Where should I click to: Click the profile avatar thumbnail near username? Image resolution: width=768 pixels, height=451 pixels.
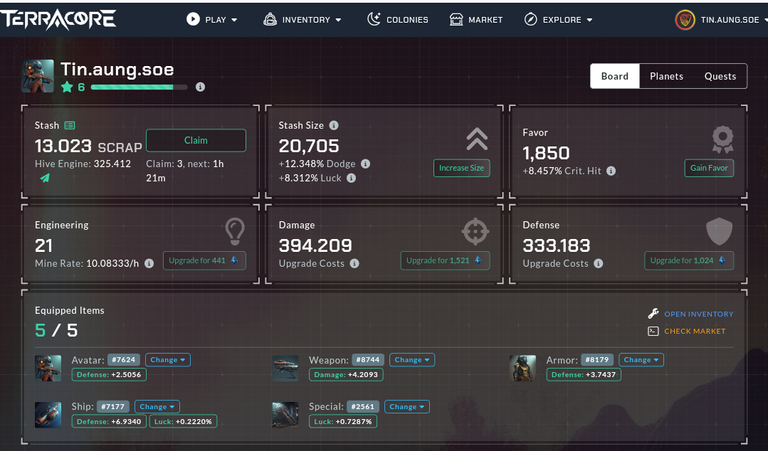[x=38, y=76]
